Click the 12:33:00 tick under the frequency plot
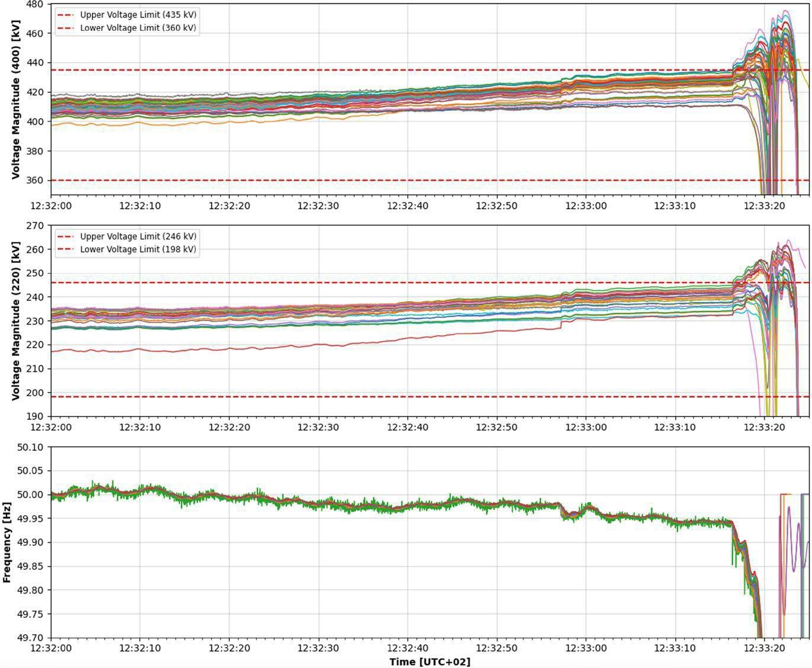Viewport: 812px width, 668px height. [586, 648]
